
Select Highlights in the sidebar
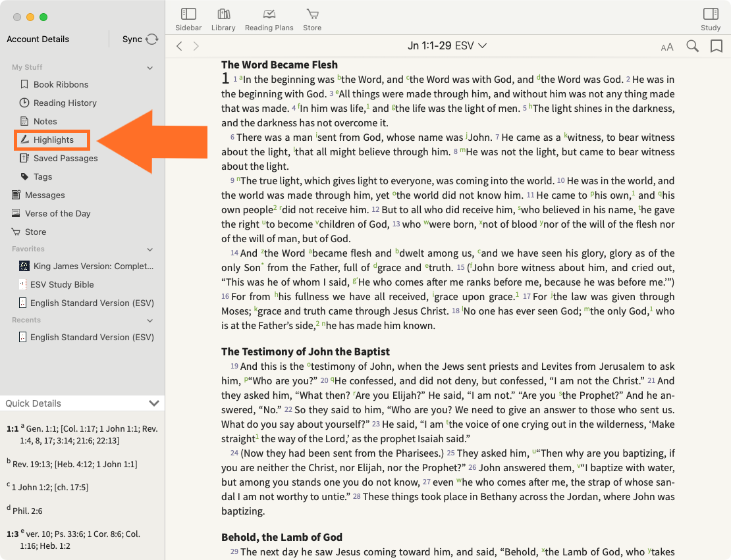click(x=53, y=140)
